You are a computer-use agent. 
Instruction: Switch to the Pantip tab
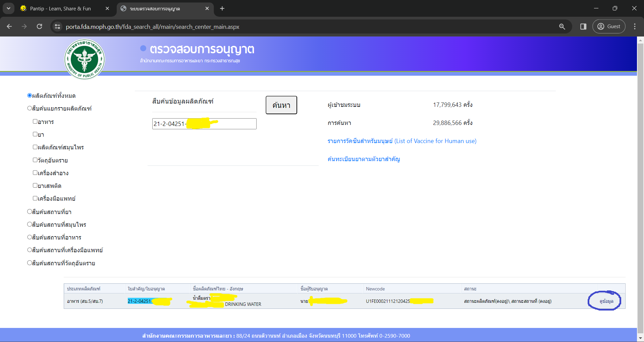pyautogui.click(x=60, y=9)
